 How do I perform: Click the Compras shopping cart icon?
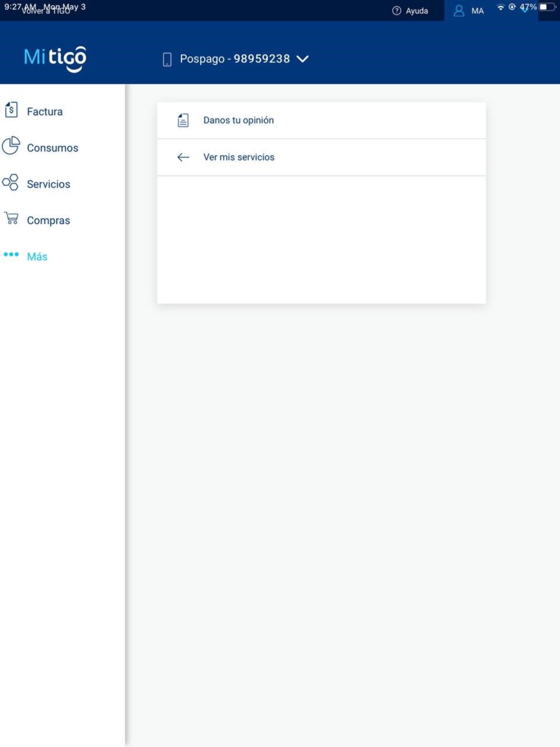(x=11, y=218)
